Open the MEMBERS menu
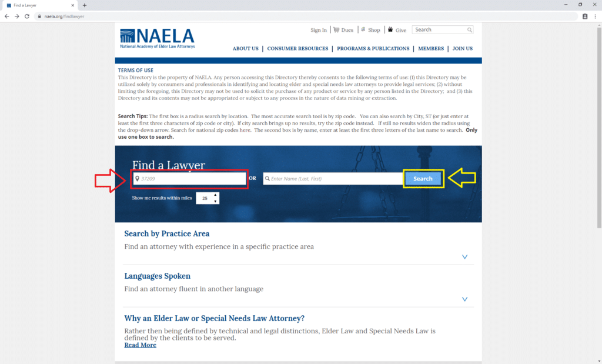Image resolution: width=602 pixels, height=364 pixels. point(431,48)
